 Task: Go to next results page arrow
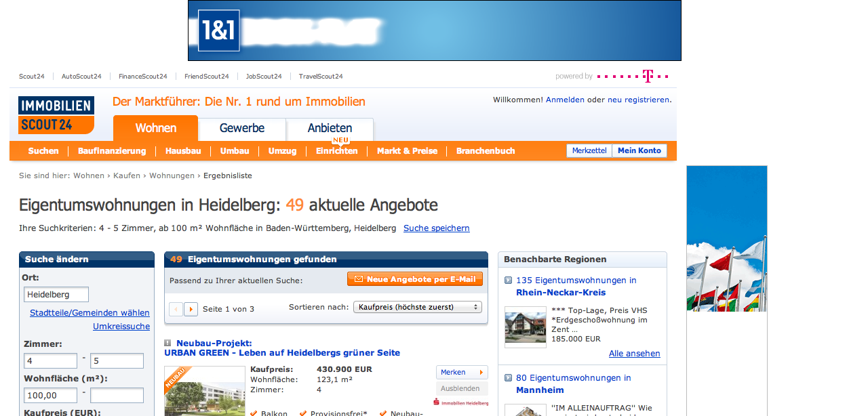click(x=191, y=309)
